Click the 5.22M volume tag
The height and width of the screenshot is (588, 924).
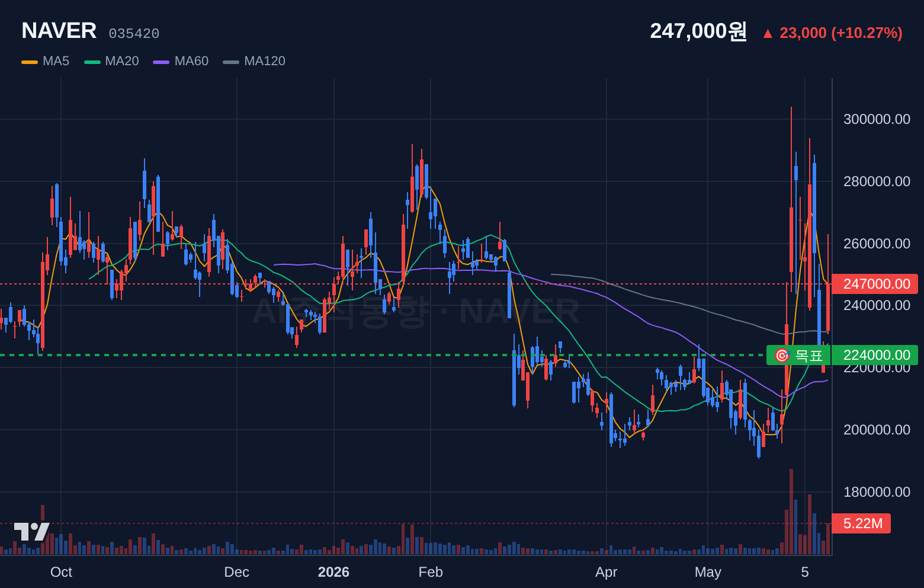click(x=861, y=523)
